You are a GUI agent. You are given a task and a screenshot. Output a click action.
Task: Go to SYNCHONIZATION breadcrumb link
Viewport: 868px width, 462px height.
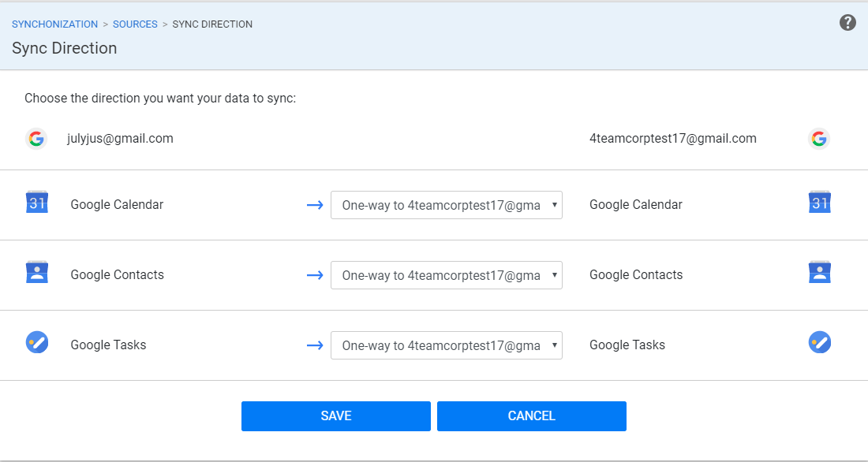coord(54,24)
